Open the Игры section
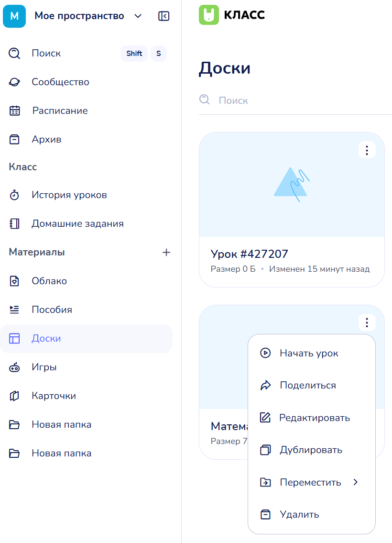The height and width of the screenshot is (543, 392). (x=87, y=367)
